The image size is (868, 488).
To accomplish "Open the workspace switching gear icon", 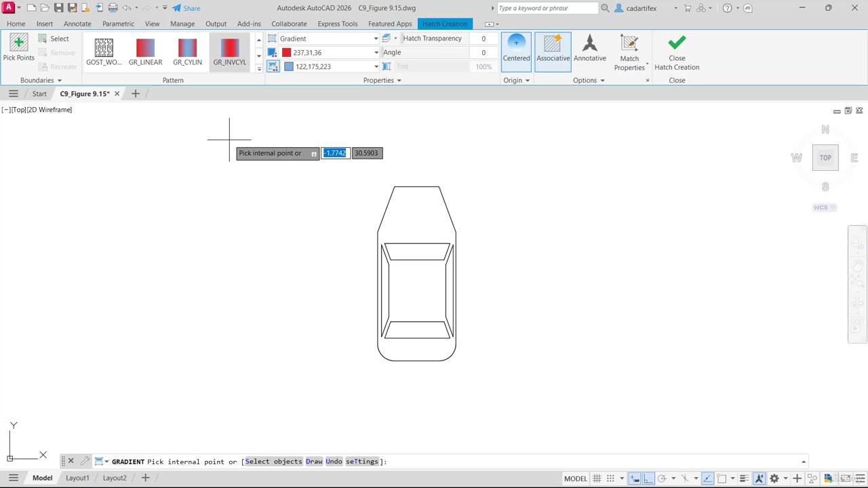I will 774,479.
